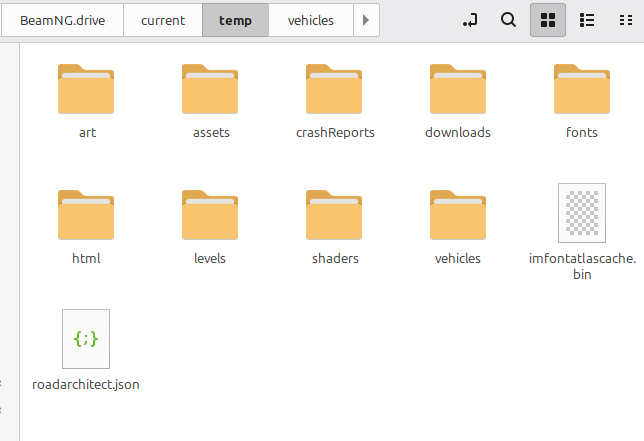The width and height of the screenshot is (644, 441).
Task: Open the file search tool
Action: coord(508,20)
